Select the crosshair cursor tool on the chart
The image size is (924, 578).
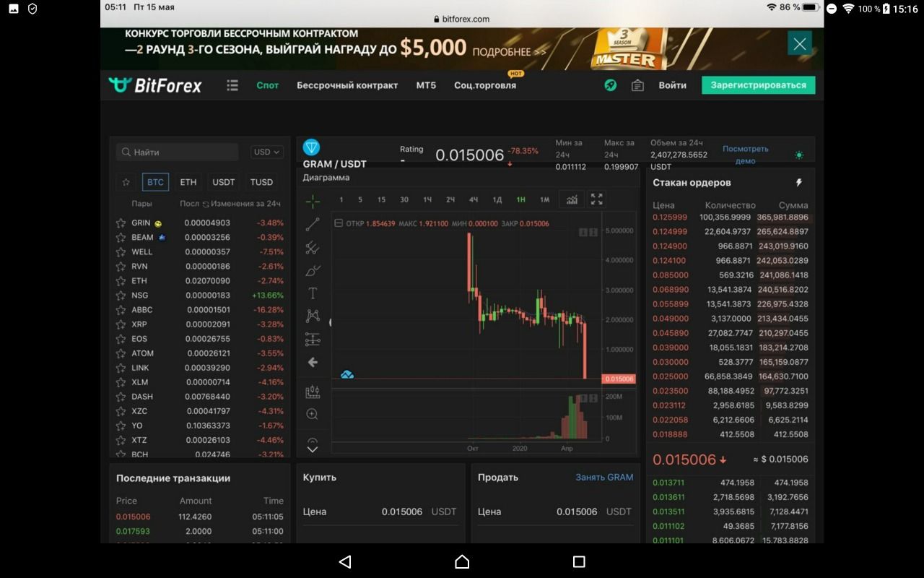coord(313,201)
